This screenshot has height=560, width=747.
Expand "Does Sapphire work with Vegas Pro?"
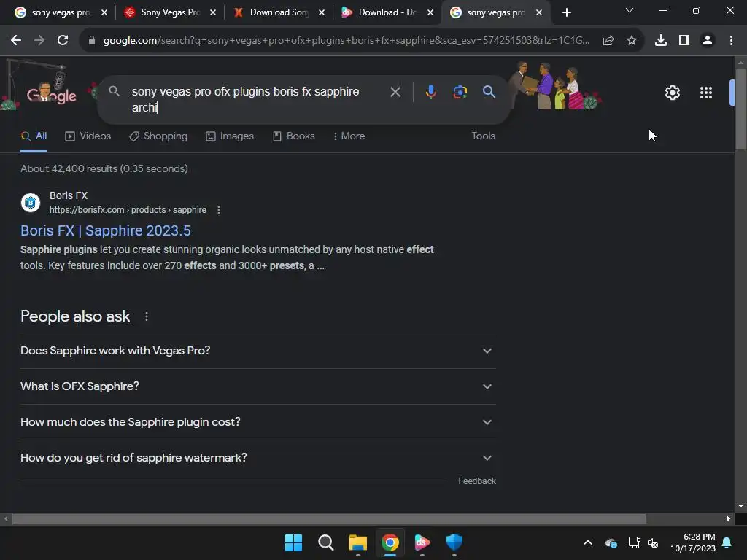coord(258,351)
